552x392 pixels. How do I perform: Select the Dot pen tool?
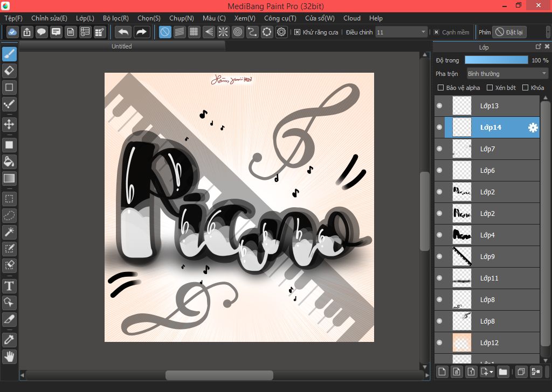pos(9,104)
